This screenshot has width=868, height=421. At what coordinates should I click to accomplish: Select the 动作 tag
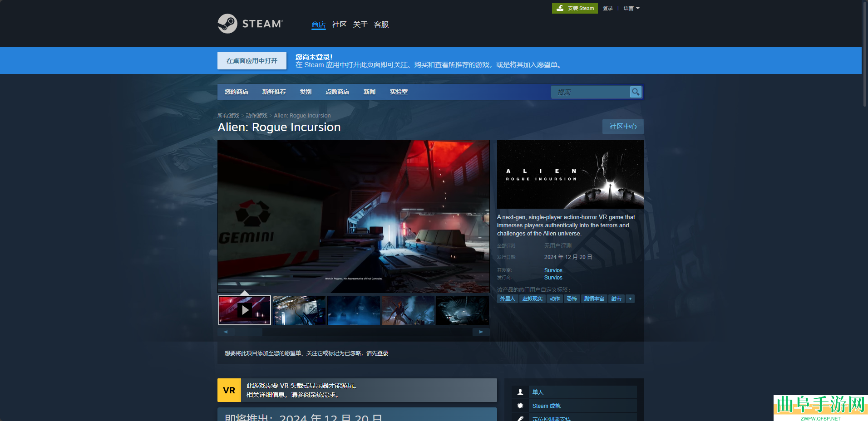click(555, 299)
